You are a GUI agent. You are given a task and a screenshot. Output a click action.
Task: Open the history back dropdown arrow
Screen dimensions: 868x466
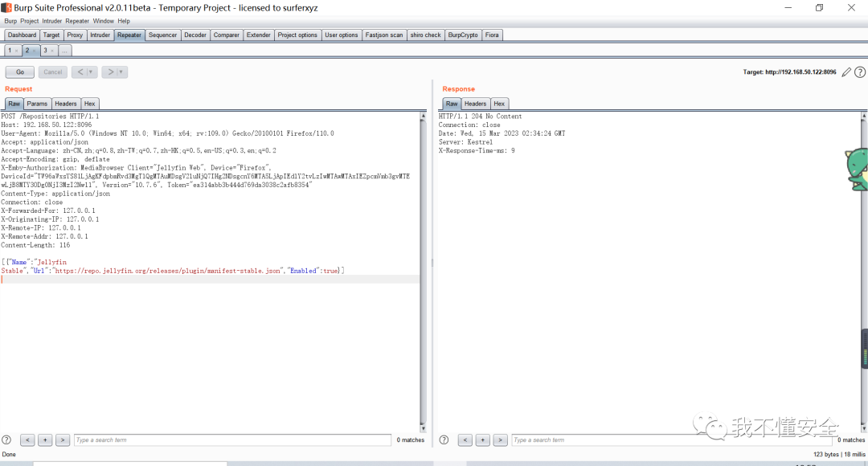pyautogui.click(x=92, y=72)
